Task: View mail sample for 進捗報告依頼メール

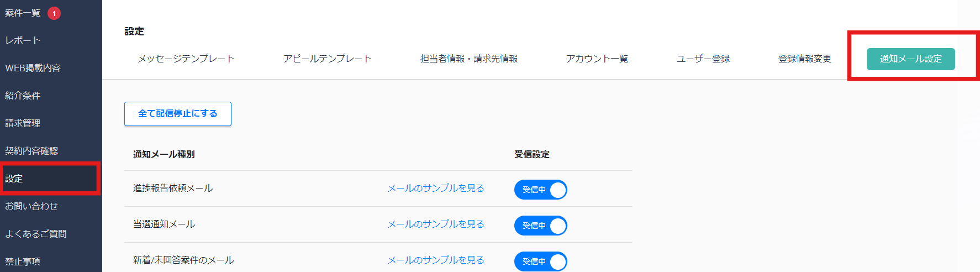Action: [x=436, y=189]
